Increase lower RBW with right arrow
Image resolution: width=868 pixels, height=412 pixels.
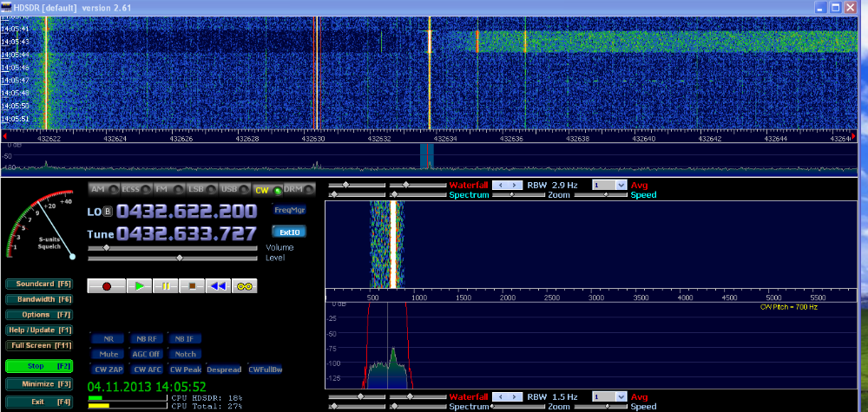click(x=516, y=397)
